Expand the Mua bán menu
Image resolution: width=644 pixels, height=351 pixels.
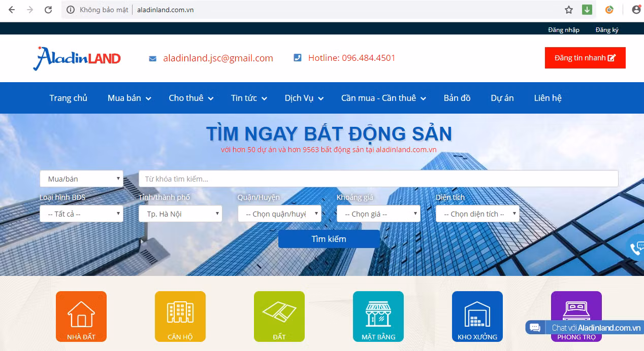click(129, 98)
